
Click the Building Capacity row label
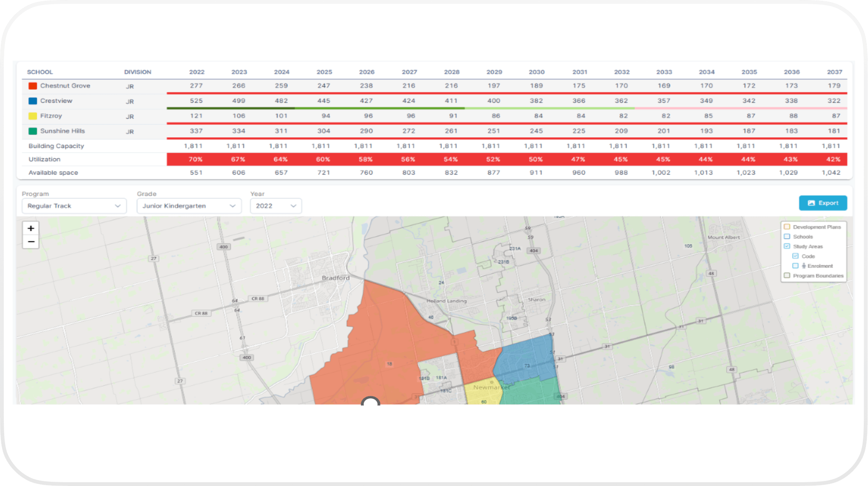click(56, 146)
